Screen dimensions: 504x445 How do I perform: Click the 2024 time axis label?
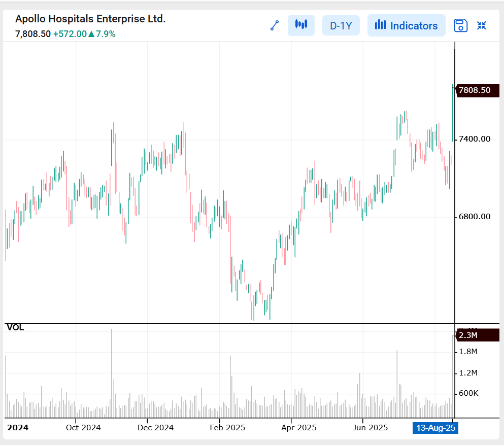coord(18,428)
